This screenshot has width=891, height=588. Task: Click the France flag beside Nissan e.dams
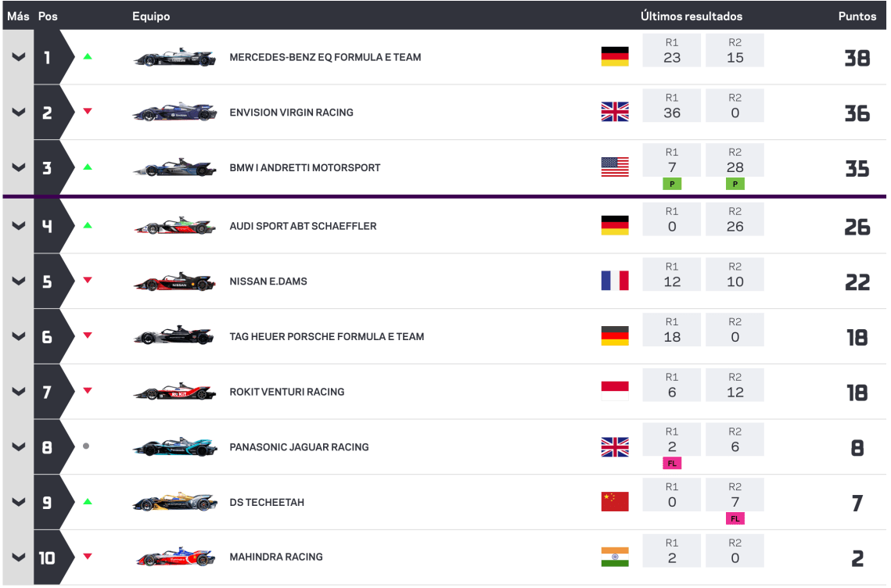(x=614, y=281)
